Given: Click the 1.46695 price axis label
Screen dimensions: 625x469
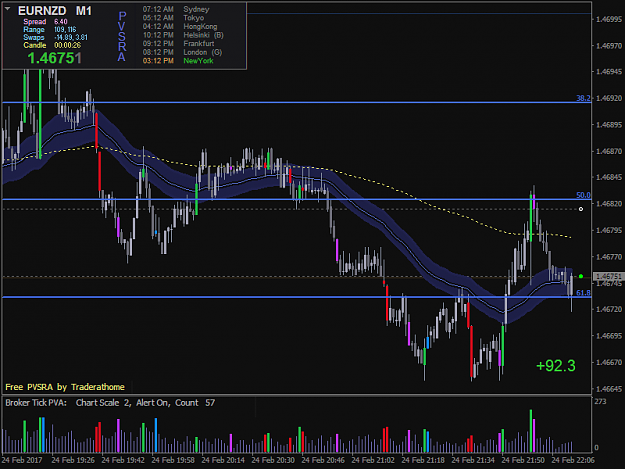Looking at the screenshot, I should click(x=609, y=336).
